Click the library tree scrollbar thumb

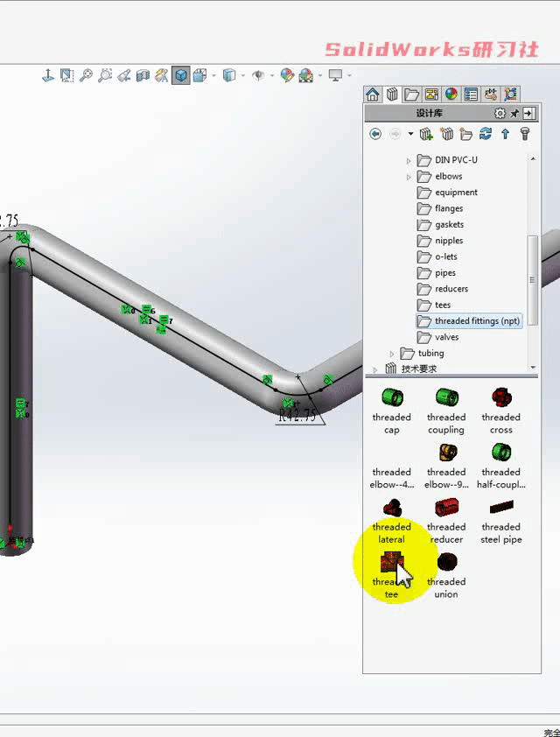[x=533, y=280]
